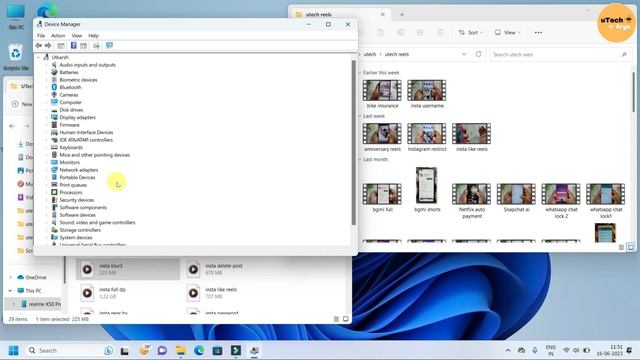Click the Keyboards category icon

(x=54, y=147)
